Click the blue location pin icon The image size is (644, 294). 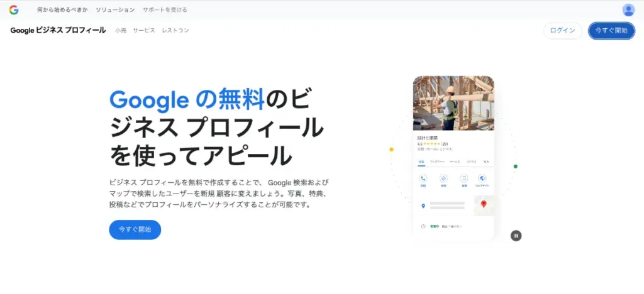[423, 206]
